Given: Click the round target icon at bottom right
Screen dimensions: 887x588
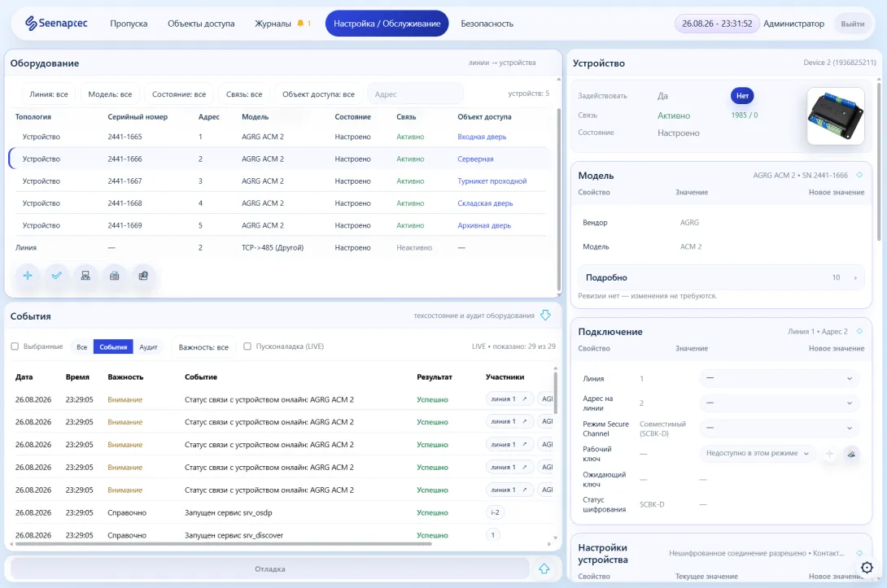Looking at the screenshot, I should [x=867, y=567].
